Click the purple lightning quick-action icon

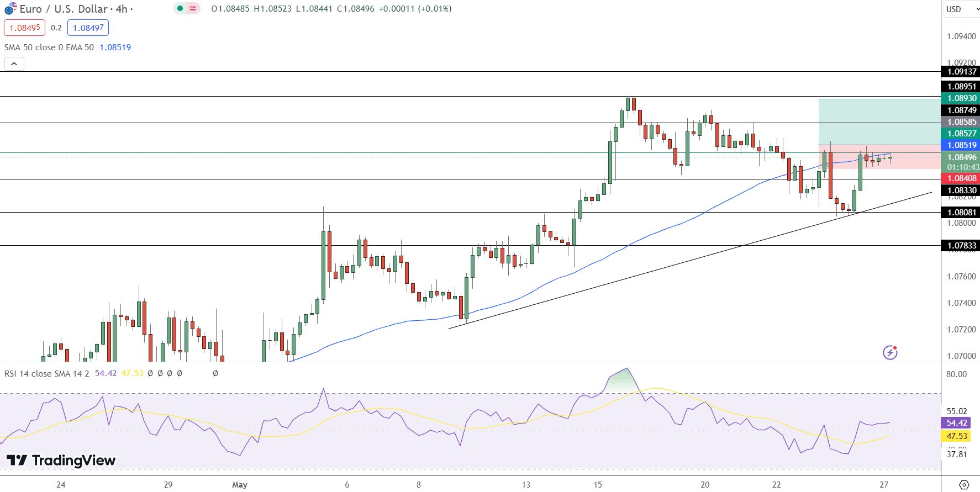pyautogui.click(x=890, y=352)
